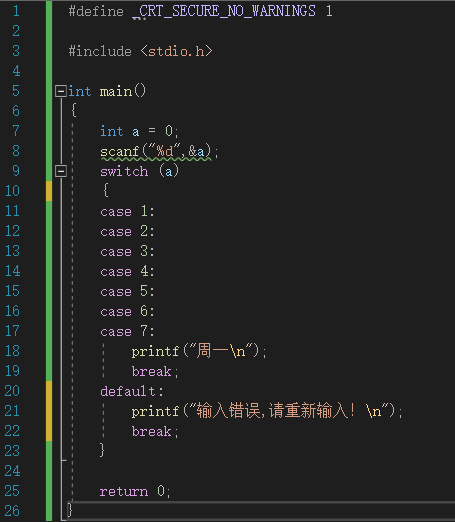Screen dimensions: 455x522
Task: Click line number 1 in gutter
Action: [16, 11]
